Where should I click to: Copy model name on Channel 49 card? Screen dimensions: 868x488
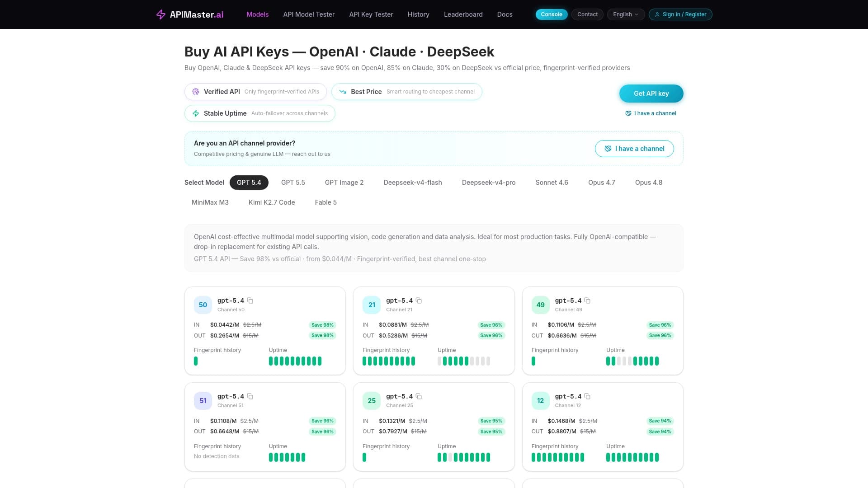coord(587,300)
